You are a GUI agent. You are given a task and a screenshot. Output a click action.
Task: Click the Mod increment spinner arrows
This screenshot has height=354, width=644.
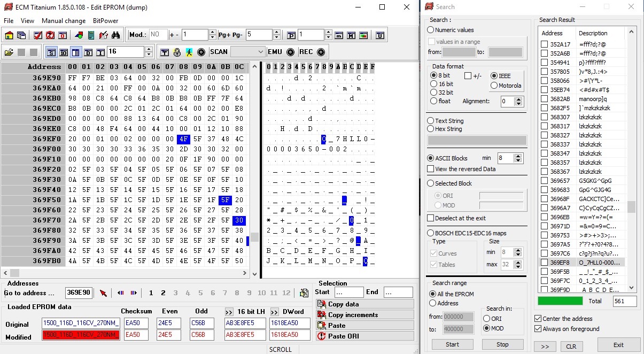pyautogui.click(x=213, y=35)
